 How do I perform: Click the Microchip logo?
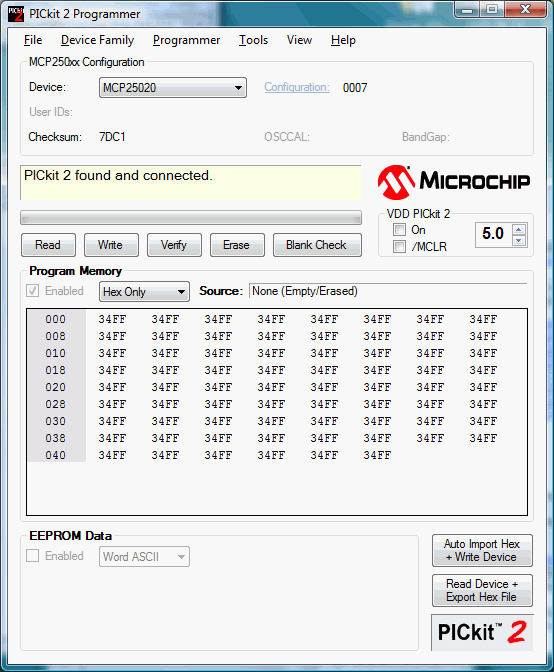454,182
